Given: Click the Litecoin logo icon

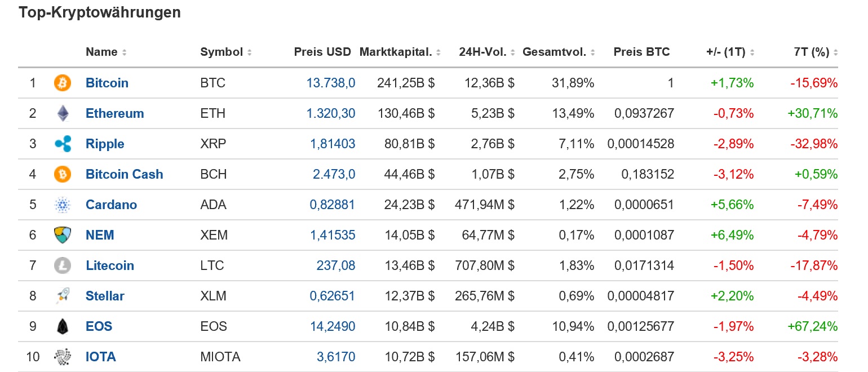Looking at the screenshot, I should [x=63, y=266].
